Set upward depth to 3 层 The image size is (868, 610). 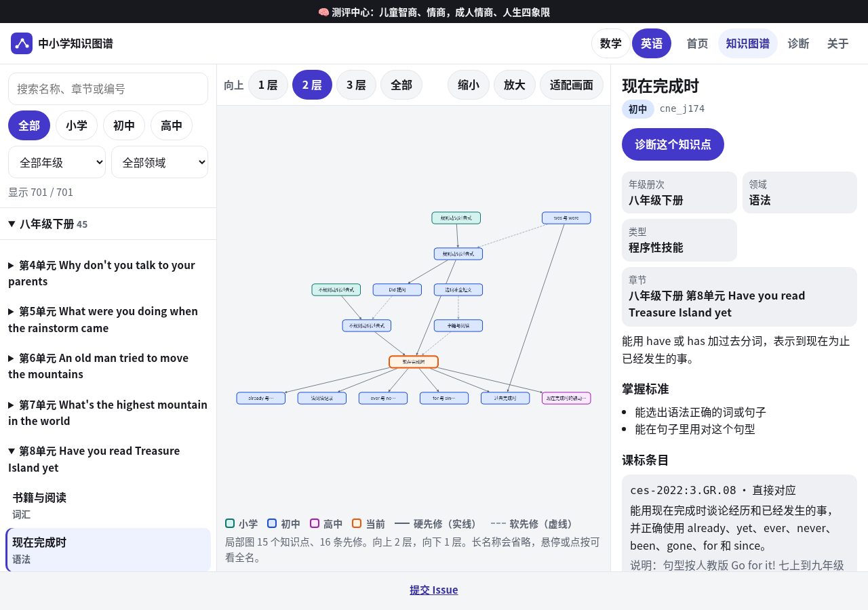356,85
